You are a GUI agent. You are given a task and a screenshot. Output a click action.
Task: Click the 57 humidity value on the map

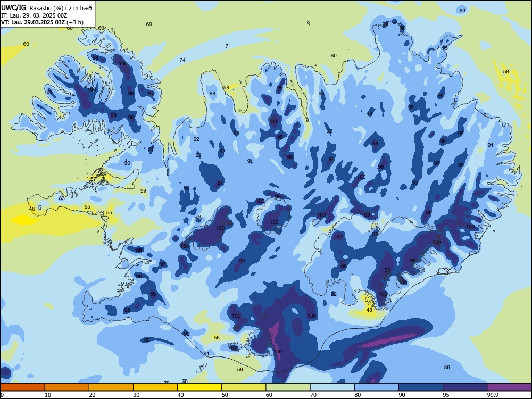coord(93,179)
